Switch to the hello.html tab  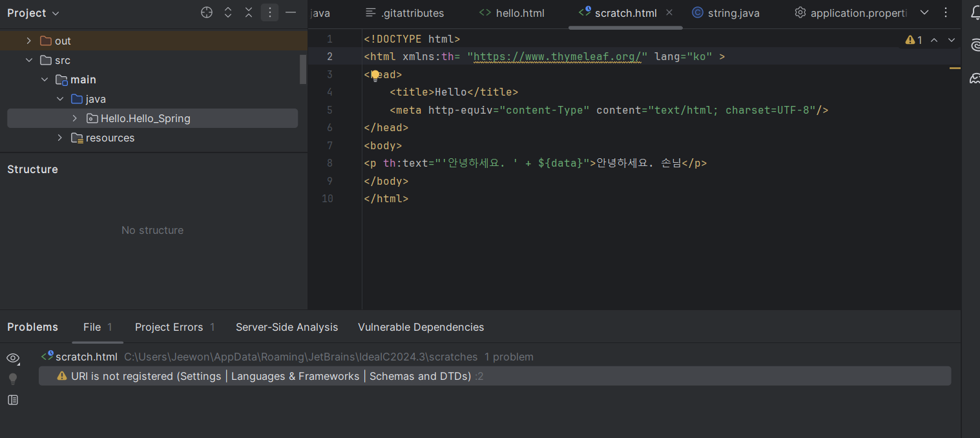(512, 13)
